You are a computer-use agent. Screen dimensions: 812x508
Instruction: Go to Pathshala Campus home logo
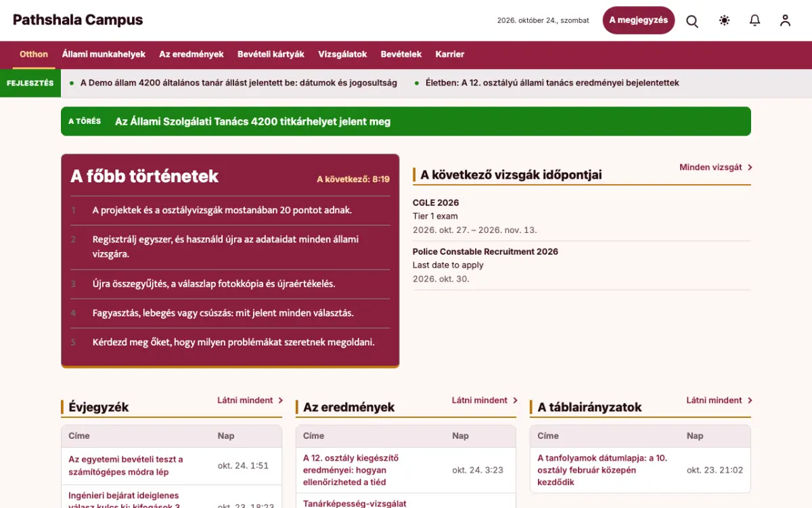[x=78, y=20]
